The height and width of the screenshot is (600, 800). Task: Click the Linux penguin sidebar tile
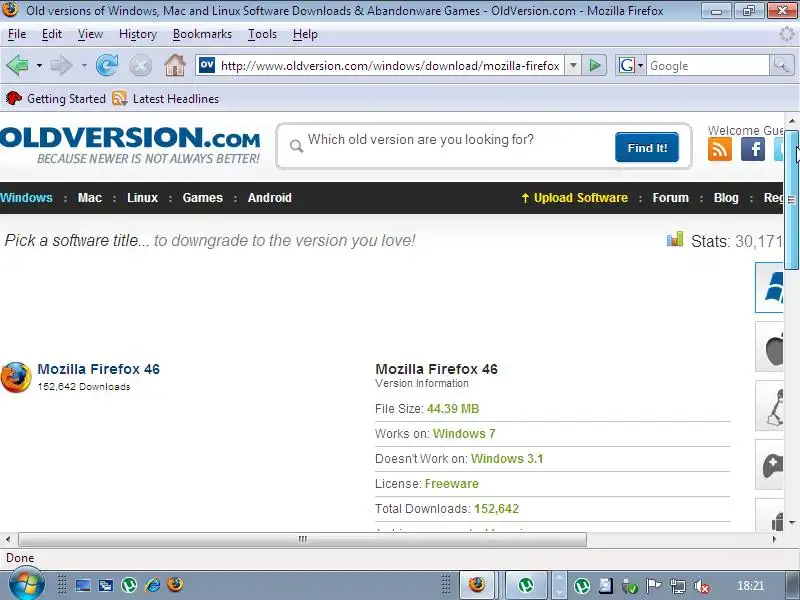(770, 406)
